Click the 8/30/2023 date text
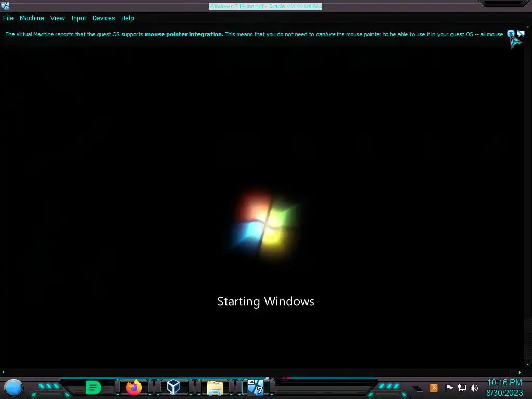532x399 pixels. click(504, 393)
